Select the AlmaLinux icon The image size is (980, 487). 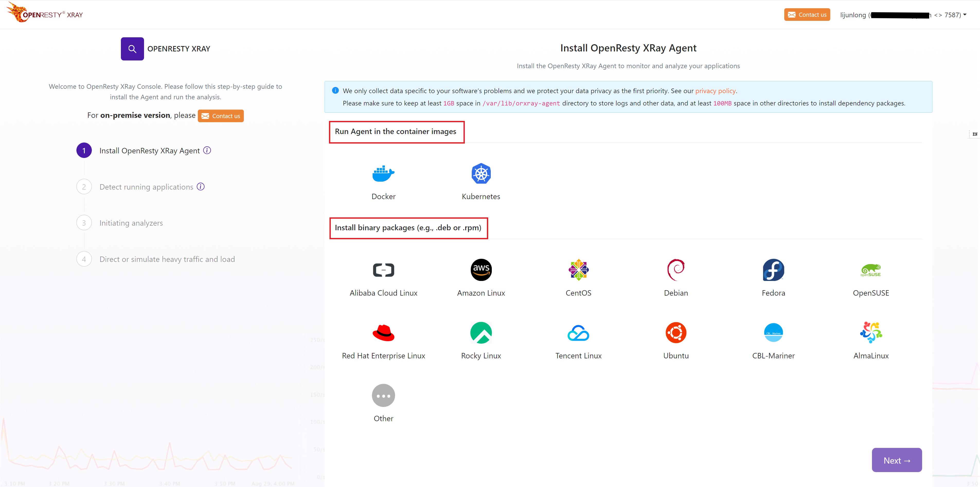[x=871, y=333]
